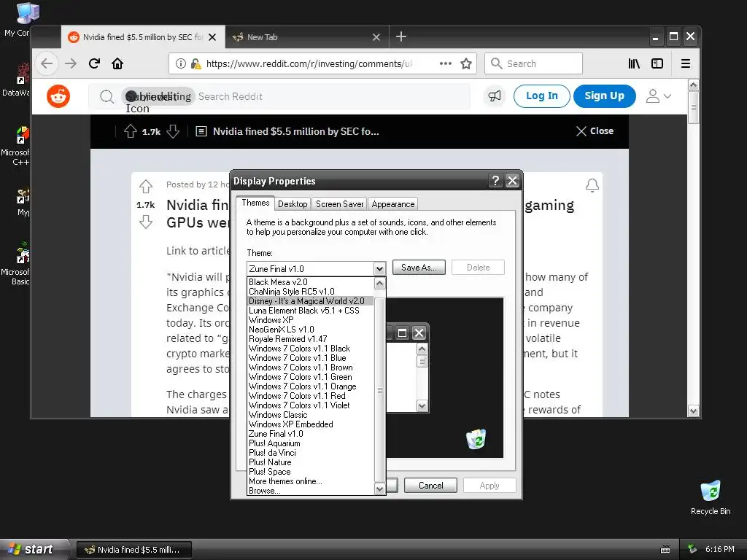
Task: Select Black Mesa v2.0 theme
Action: point(310,282)
